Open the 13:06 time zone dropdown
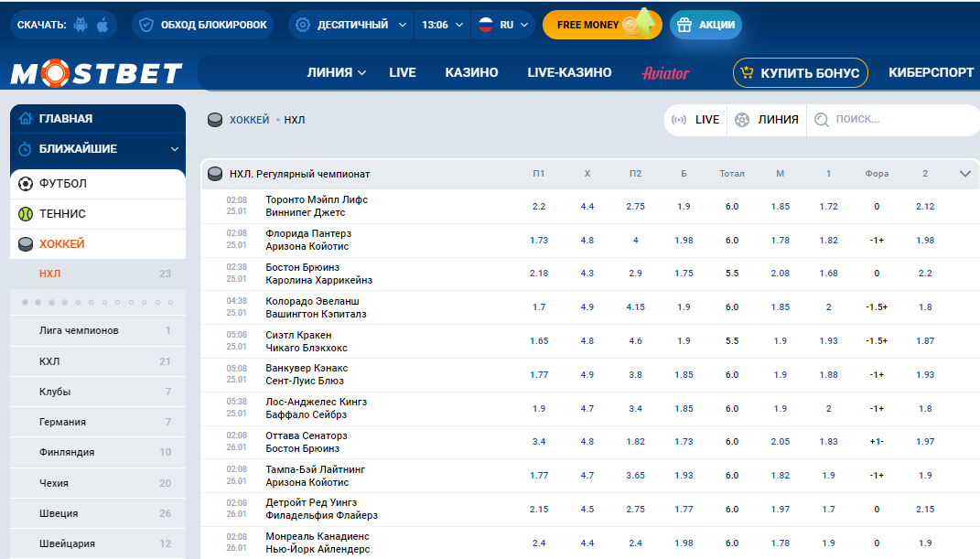This screenshot has width=980, height=559. 443,25
